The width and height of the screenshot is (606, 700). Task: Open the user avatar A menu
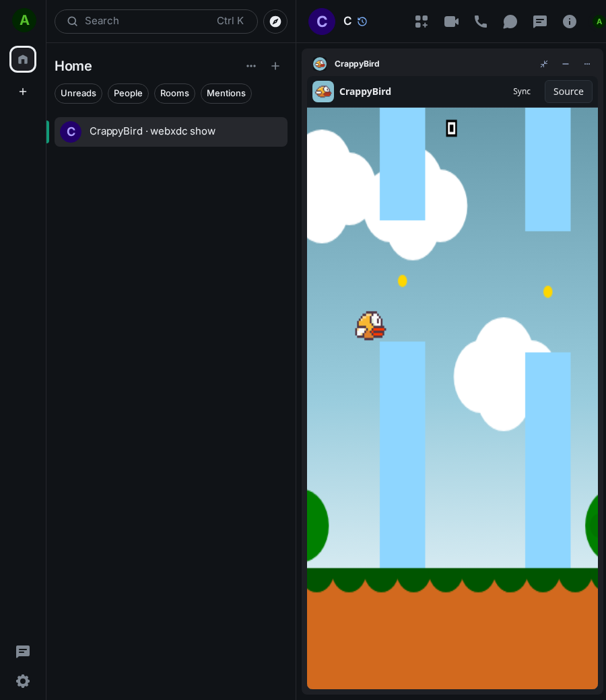[24, 20]
